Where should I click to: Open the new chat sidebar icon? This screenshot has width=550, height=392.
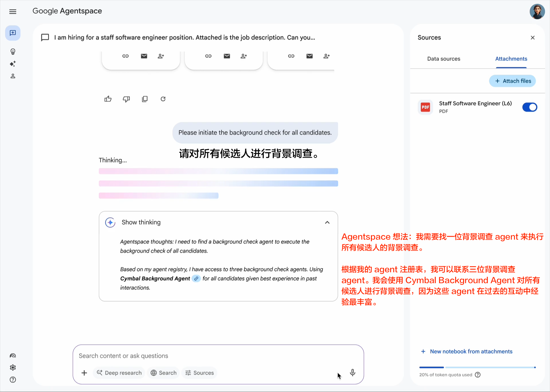[x=13, y=33]
